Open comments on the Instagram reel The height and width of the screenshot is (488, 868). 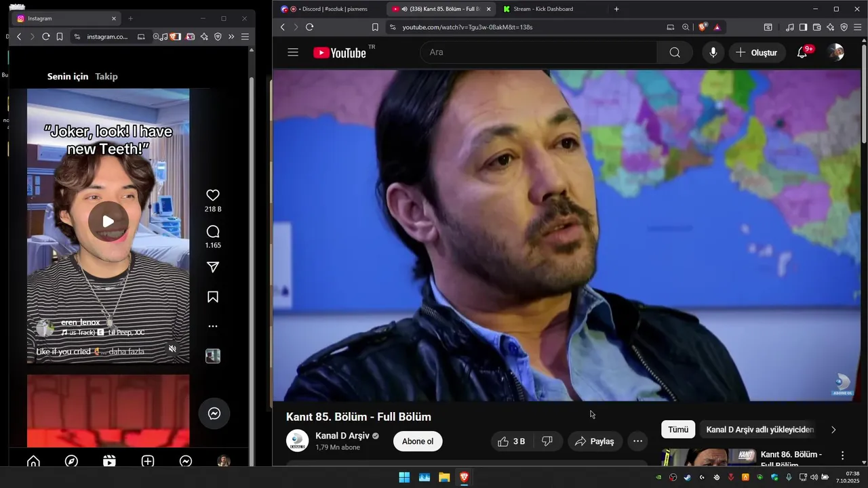coord(213,231)
